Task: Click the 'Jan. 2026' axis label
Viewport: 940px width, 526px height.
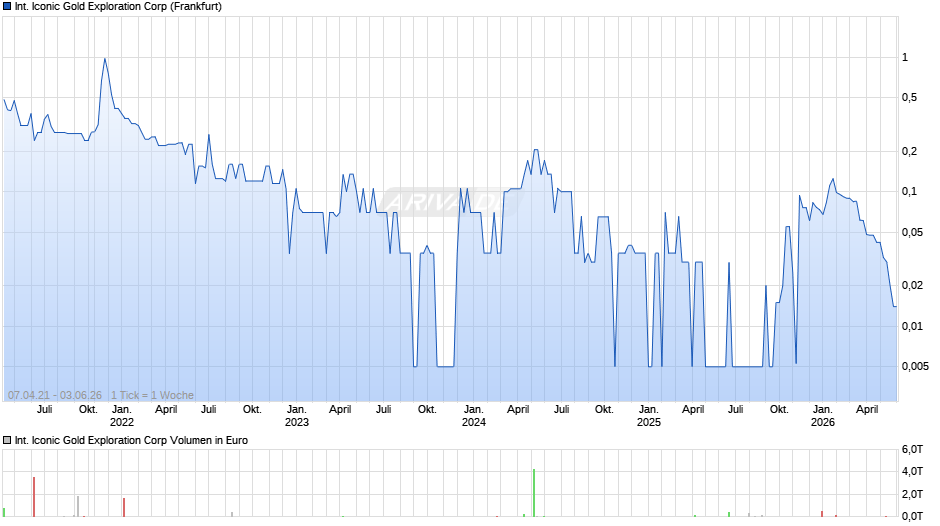Action: tap(822, 416)
